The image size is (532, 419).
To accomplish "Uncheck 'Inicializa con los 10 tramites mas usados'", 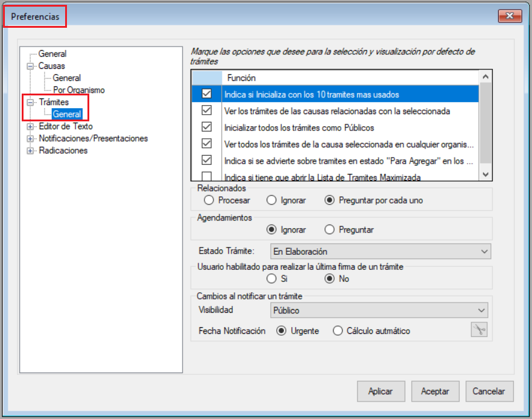I will click(x=207, y=94).
